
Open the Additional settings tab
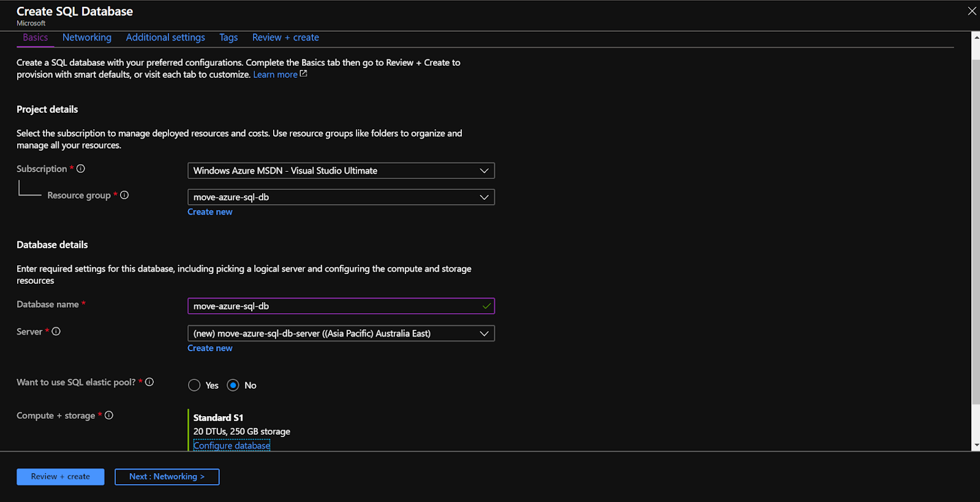[x=165, y=37]
